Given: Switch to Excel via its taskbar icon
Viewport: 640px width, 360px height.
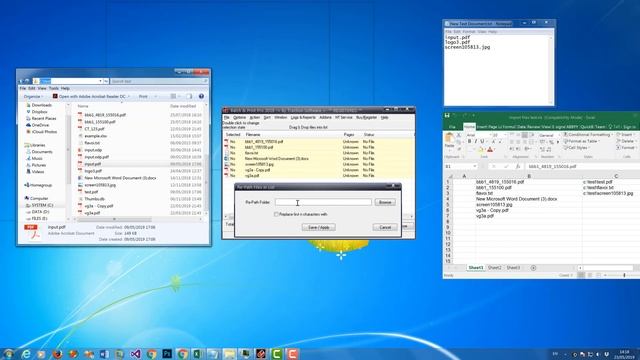Looking at the screenshot, I should pos(198,354).
